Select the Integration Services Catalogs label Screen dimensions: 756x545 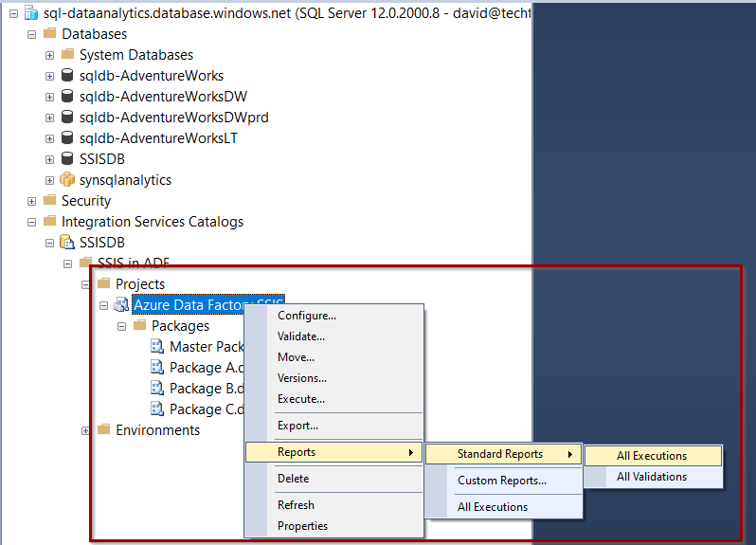(x=153, y=222)
